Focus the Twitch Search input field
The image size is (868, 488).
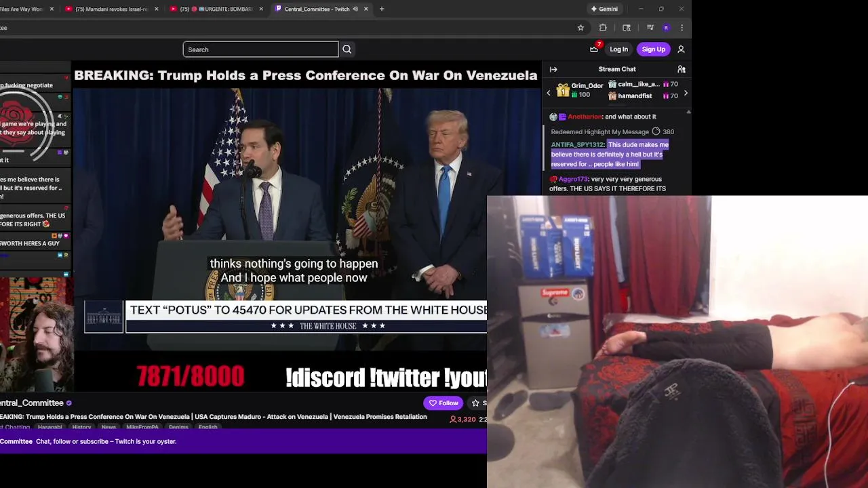260,49
